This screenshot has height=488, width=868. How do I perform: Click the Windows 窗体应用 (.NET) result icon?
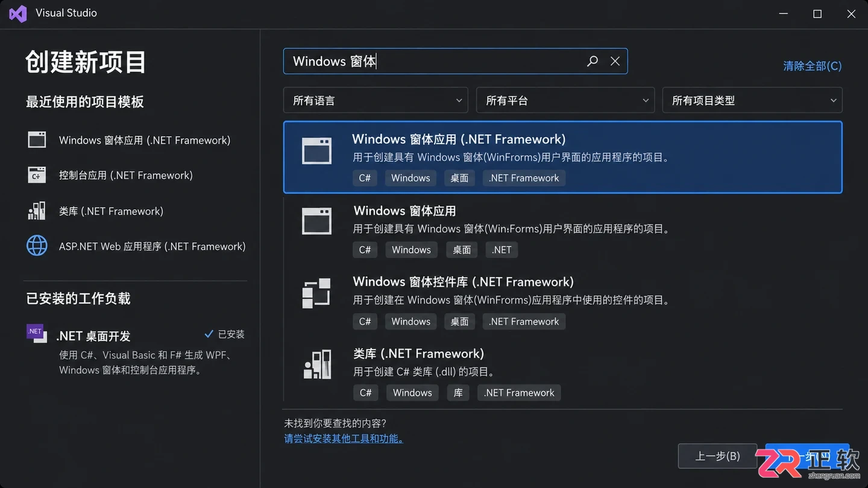point(316,221)
